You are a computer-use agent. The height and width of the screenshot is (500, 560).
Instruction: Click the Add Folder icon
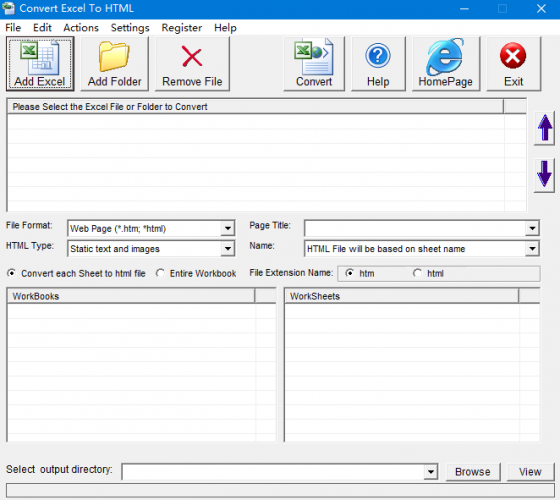coord(114,64)
